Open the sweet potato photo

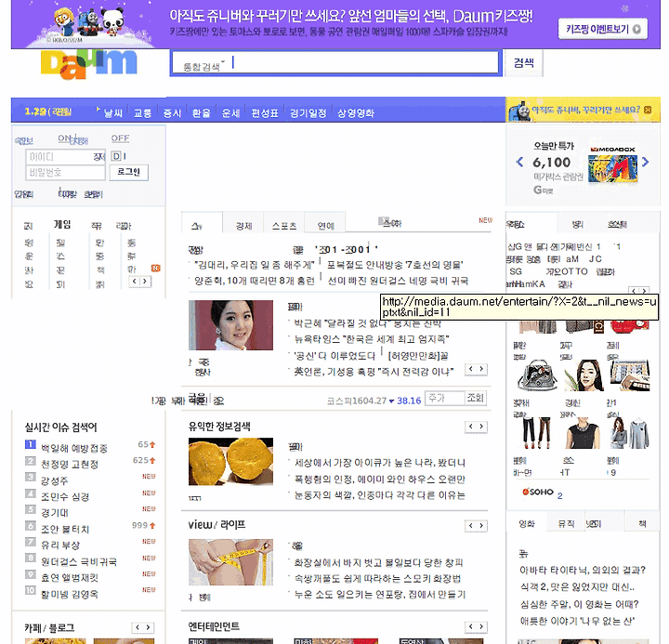pyautogui.click(x=230, y=461)
